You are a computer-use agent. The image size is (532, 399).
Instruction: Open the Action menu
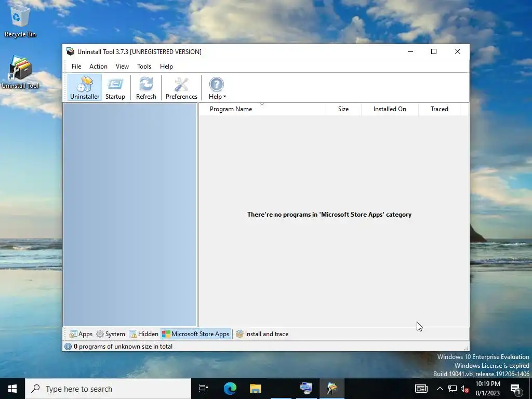pos(98,66)
